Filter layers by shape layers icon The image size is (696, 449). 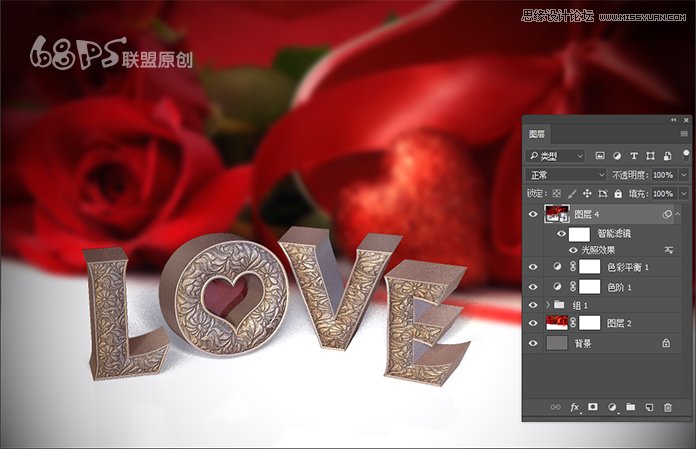coord(650,156)
